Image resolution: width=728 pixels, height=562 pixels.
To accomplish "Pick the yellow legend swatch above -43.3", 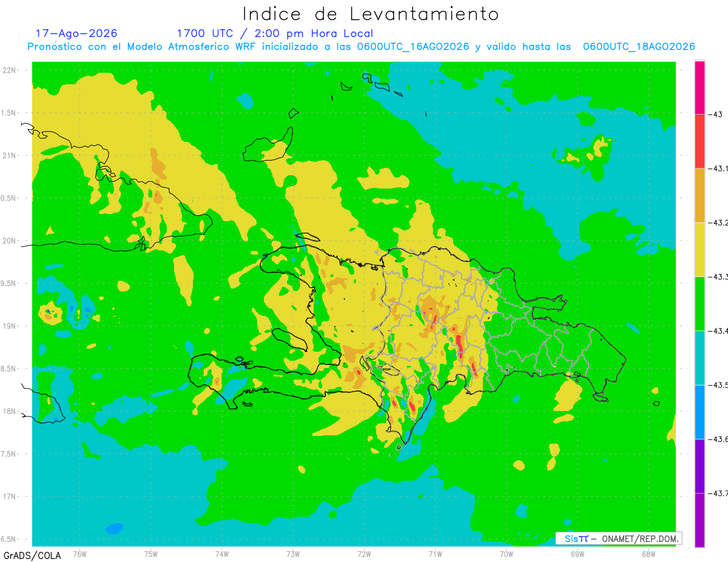I will pyautogui.click(x=699, y=249).
